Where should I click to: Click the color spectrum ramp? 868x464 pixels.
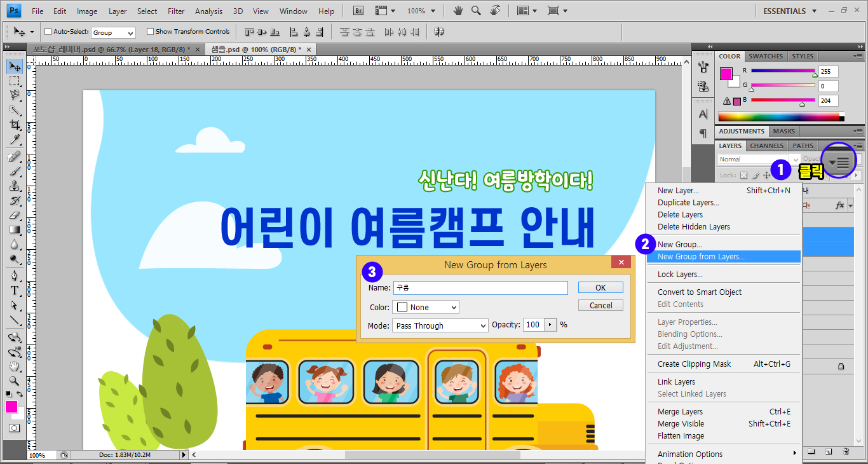pos(781,117)
